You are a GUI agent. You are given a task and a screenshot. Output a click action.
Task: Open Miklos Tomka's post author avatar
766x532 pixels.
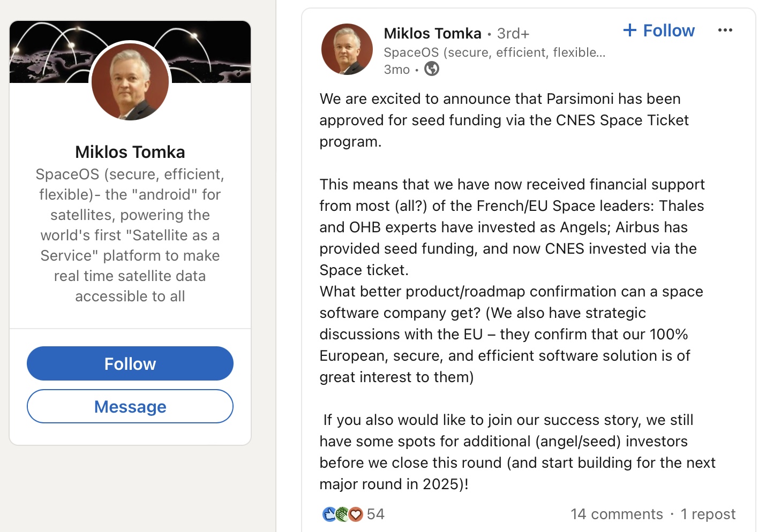[347, 49]
